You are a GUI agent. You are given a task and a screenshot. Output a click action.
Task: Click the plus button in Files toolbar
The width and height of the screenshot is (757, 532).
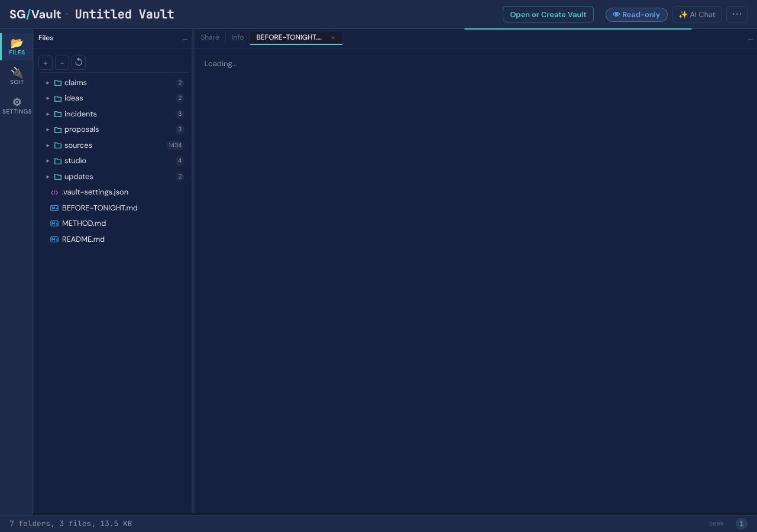tap(46, 63)
